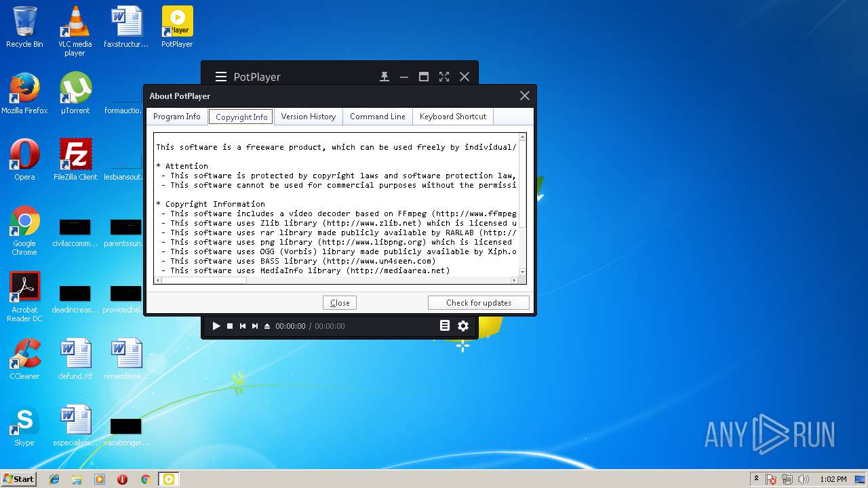Click Check for updates button

479,303
